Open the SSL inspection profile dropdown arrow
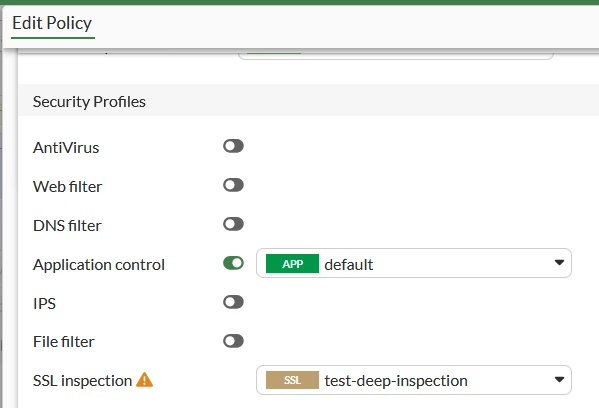 click(x=559, y=380)
